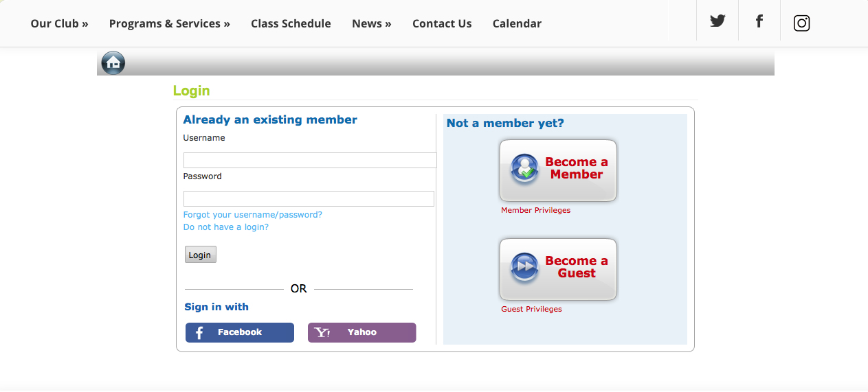The height and width of the screenshot is (392, 868).
Task: Sign in with Facebook button
Action: pos(240,332)
